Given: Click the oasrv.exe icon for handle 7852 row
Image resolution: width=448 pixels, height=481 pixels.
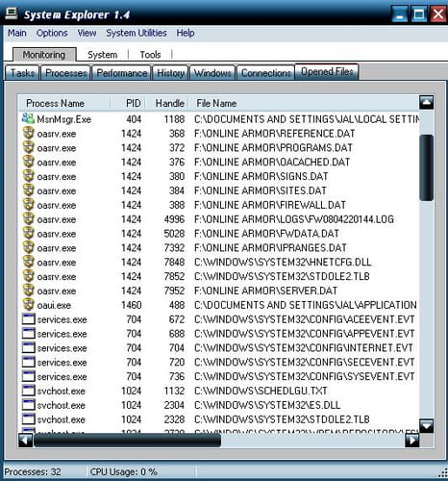Looking at the screenshot, I should 28,276.
